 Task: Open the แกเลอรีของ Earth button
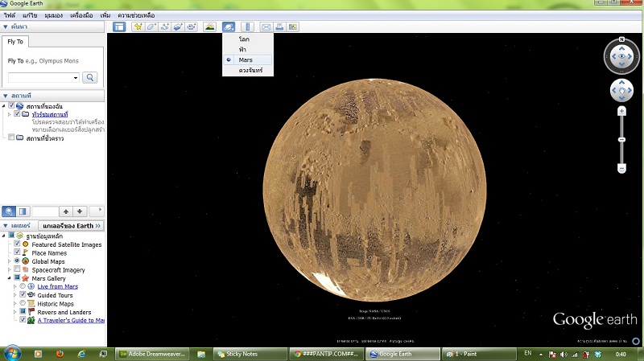pos(72,226)
